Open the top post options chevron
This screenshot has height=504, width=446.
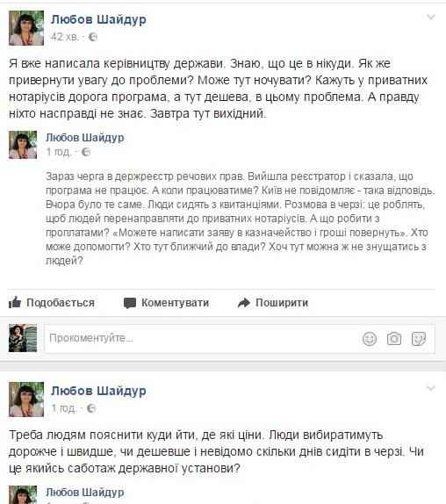430,17
